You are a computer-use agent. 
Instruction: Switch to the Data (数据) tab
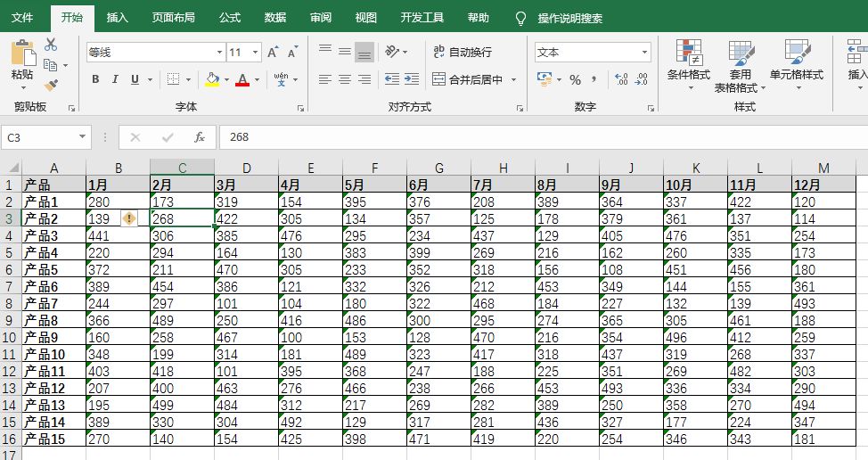coord(275,18)
